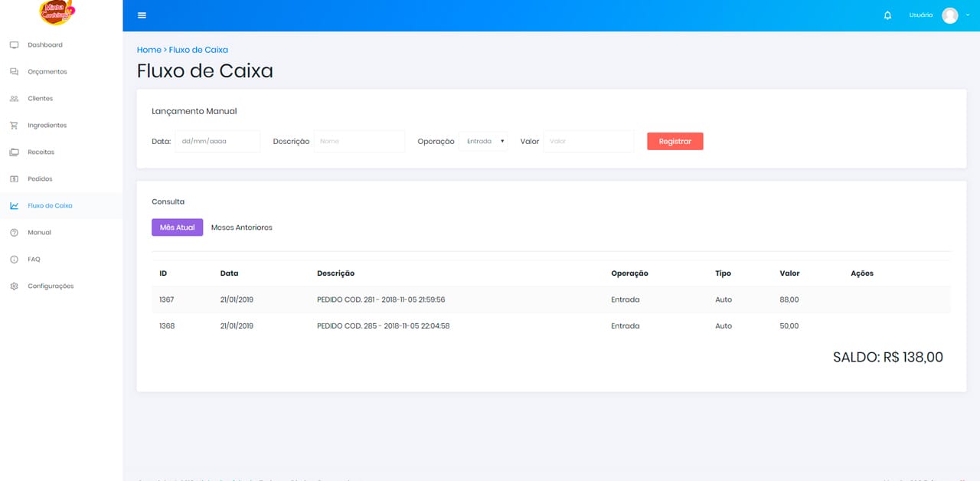Screen dimensions: 980x481
Task: Click the FAQ info icon
Action: click(x=14, y=260)
